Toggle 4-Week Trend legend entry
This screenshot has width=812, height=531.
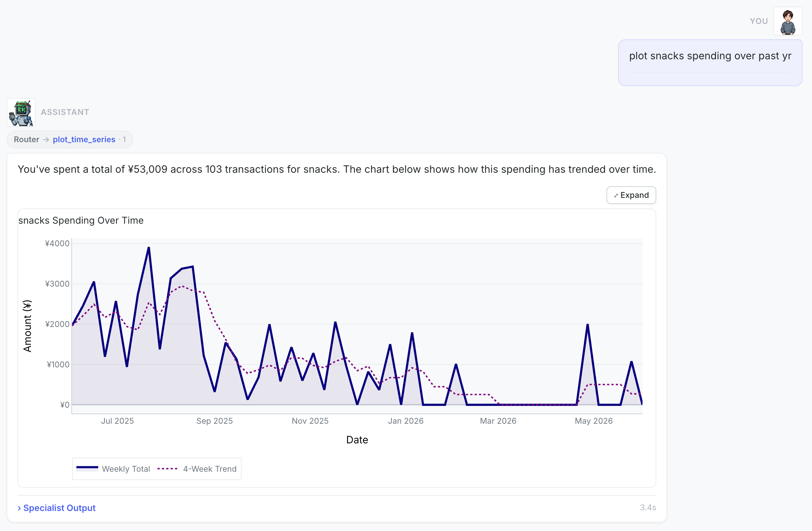coord(197,469)
